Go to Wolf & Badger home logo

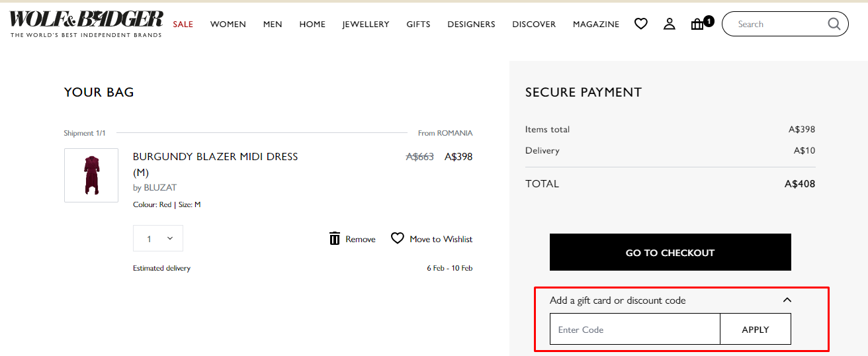click(x=86, y=24)
